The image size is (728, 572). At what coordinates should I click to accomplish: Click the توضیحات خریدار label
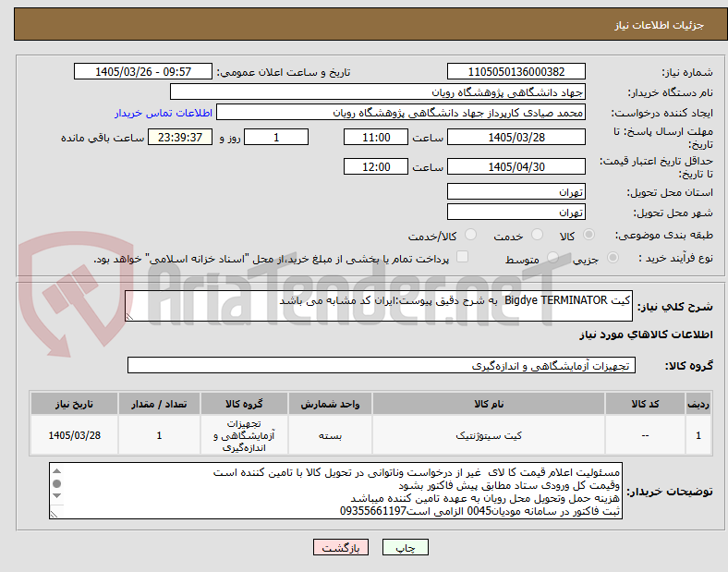click(670, 492)
